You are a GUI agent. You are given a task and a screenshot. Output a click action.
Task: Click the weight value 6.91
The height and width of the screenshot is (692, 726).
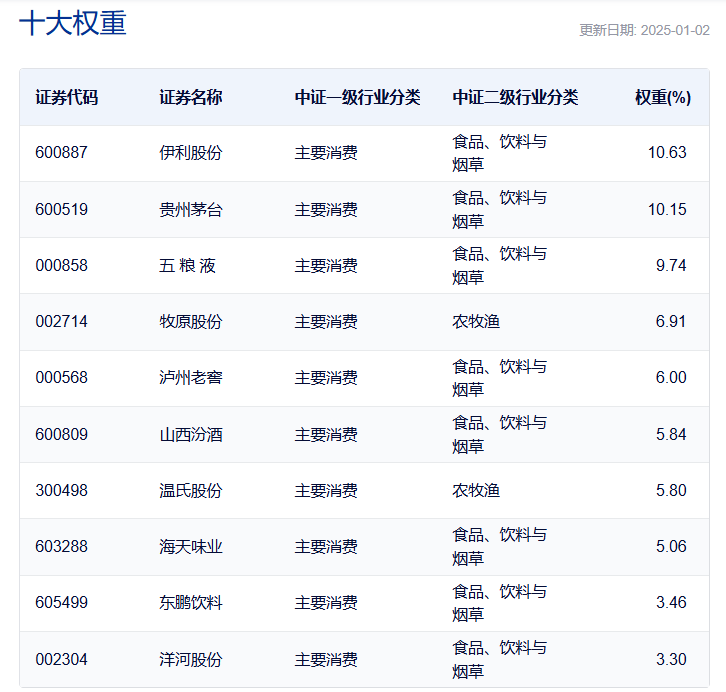point(671,321)
